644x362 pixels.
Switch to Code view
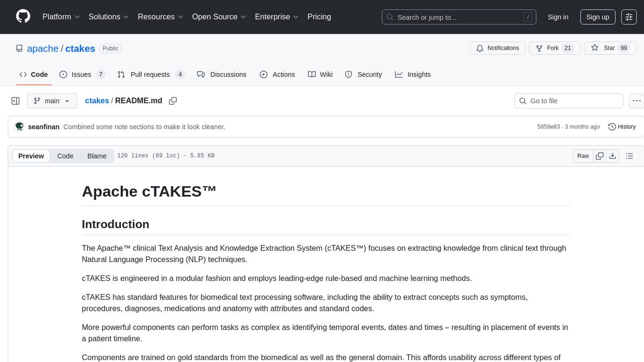(x=65, y=156)
